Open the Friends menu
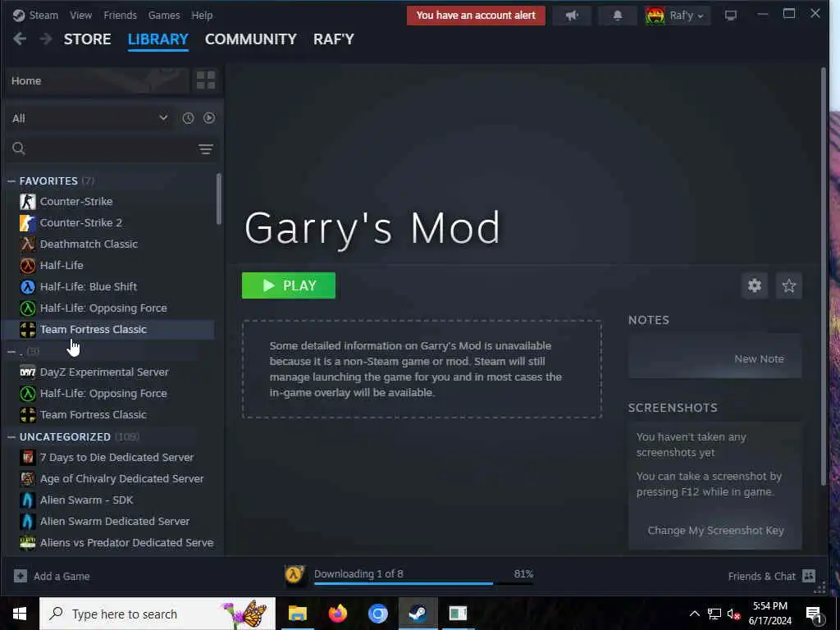This screenshot has height=630, width=840. pyautogui.click(x=120, y=15)
